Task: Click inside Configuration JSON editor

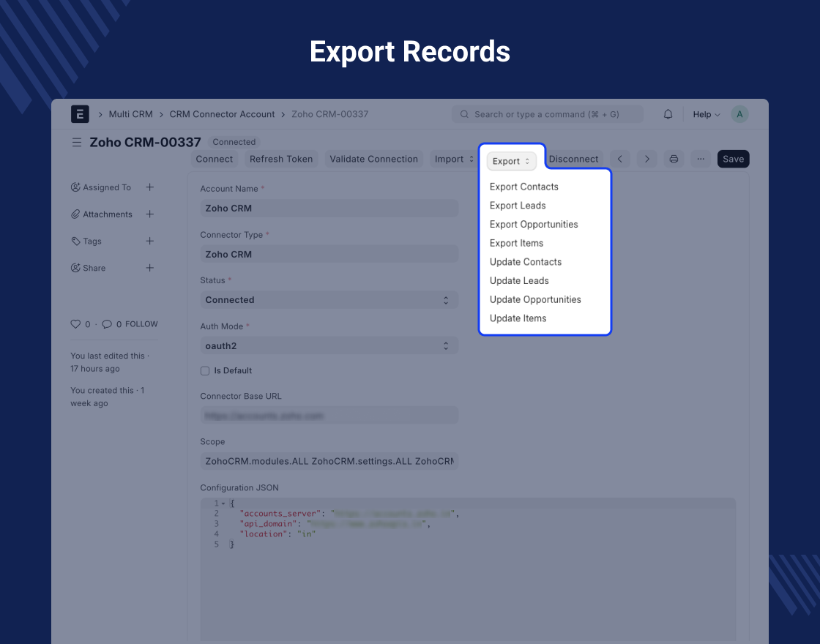Action: pos(468,569)
